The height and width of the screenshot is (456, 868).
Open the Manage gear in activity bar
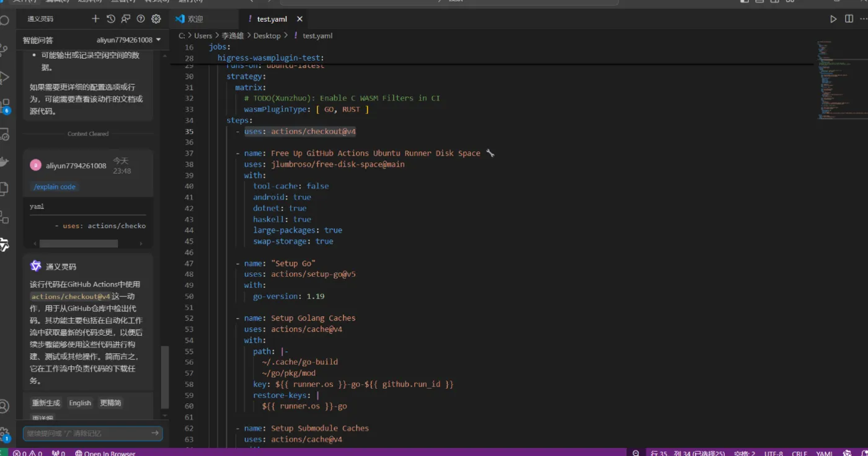click(x=4, y=434)
